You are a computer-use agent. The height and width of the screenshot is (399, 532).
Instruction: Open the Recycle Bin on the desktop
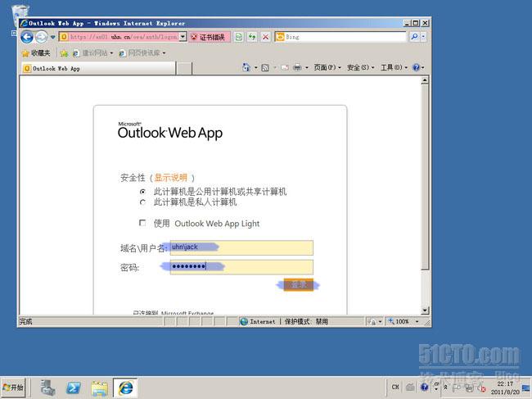click(x=20, y=16)
